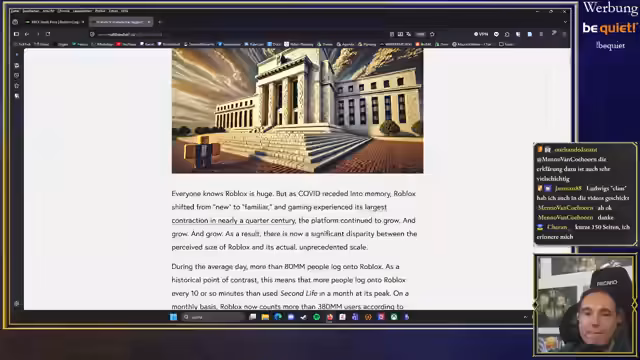
Task: Open the translate page icon in address bar
Action: pyautogui.click(x=409, y=34)
